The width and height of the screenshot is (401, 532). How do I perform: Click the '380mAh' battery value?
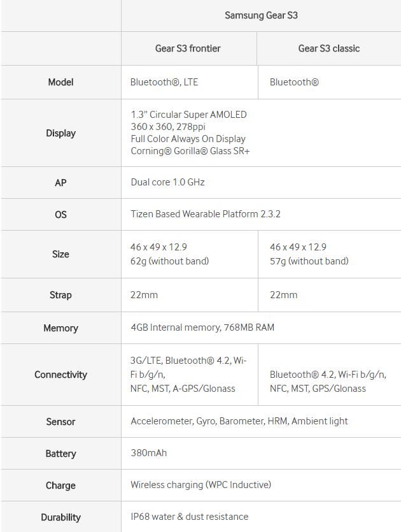[x=149, y=453]
